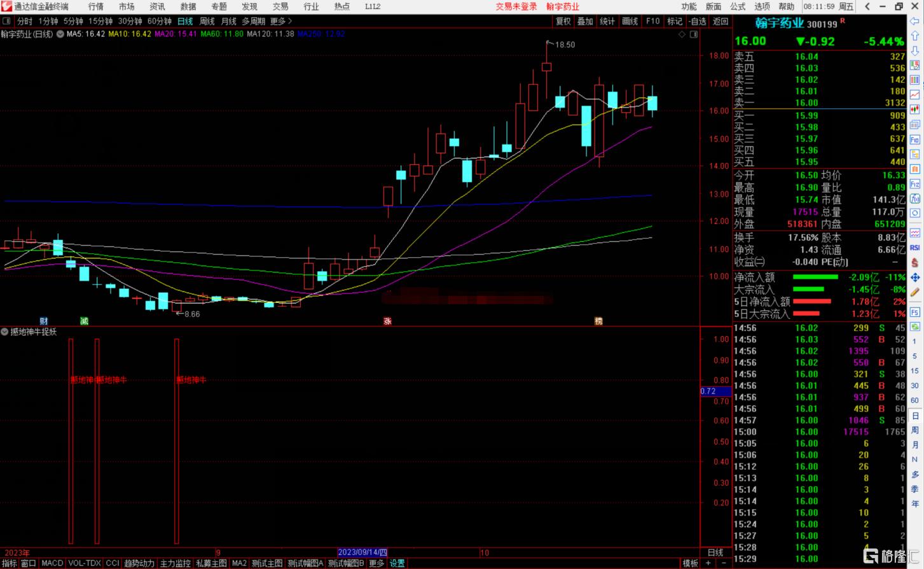Open the 模板 template dropdown
Screen dimensions: 924x569
point(690,563)
